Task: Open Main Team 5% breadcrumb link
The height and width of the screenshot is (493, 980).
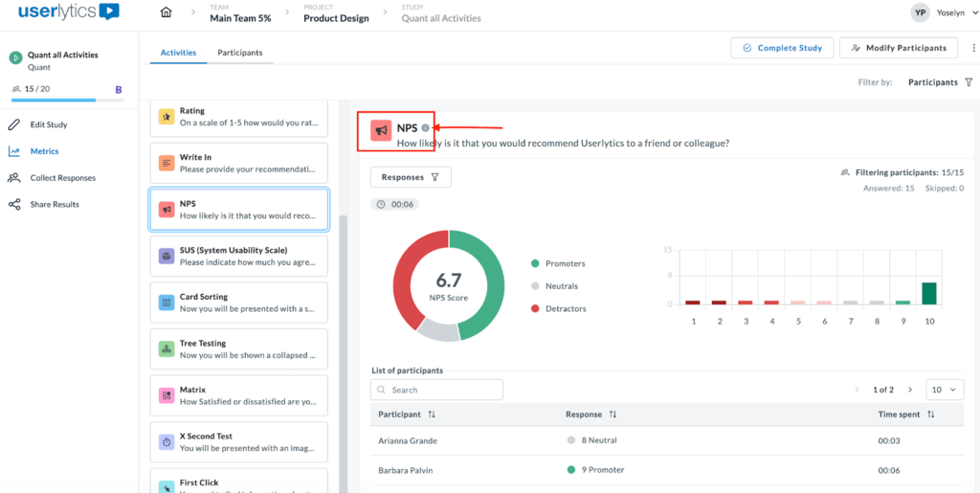Action: (240, 18)
